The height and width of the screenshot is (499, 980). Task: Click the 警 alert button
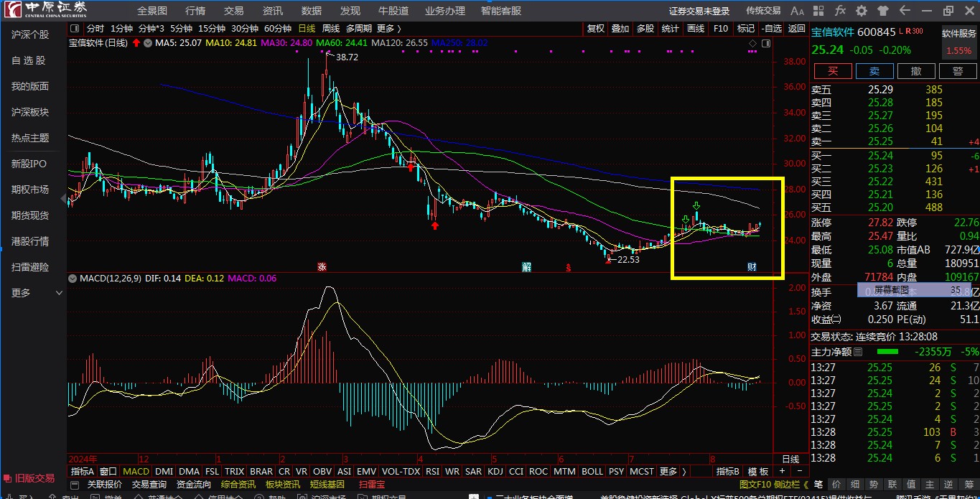click(x=958, y=71)
